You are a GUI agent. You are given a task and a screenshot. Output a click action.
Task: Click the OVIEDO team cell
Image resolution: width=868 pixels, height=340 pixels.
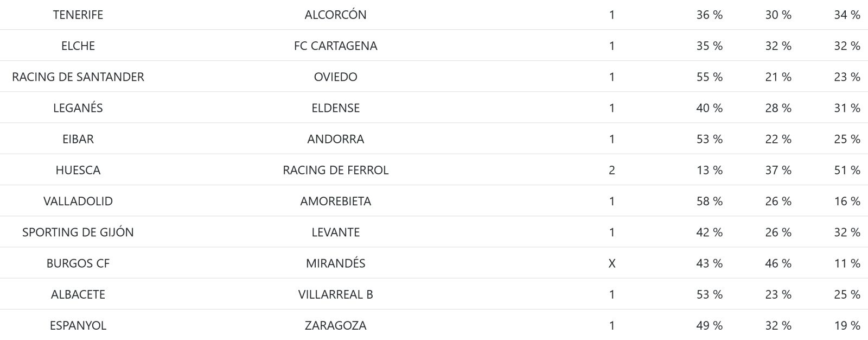[335, 77]
